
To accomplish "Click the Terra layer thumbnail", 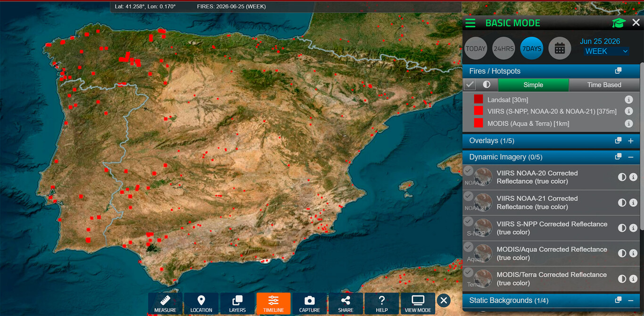I will pyautogui.click(x=483, y=279).
